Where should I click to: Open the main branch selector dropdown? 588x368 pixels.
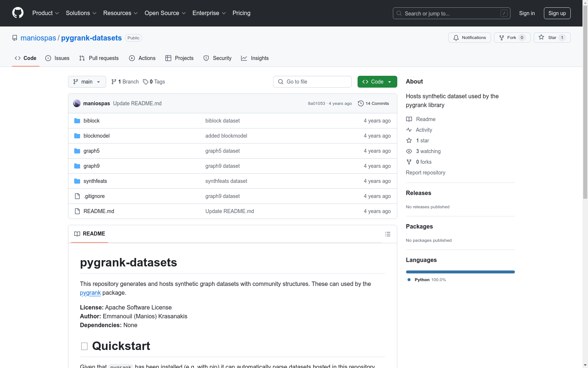click(87, 82)
